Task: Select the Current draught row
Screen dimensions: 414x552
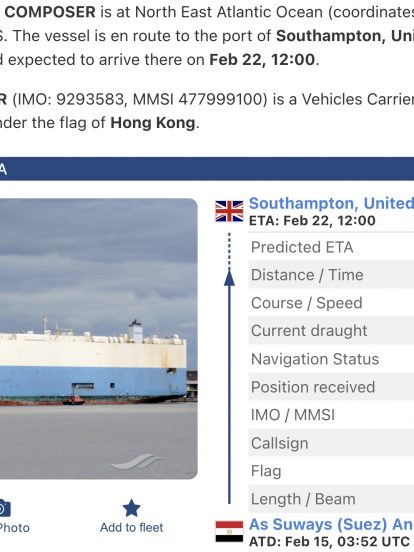Action: pos(331,331)
